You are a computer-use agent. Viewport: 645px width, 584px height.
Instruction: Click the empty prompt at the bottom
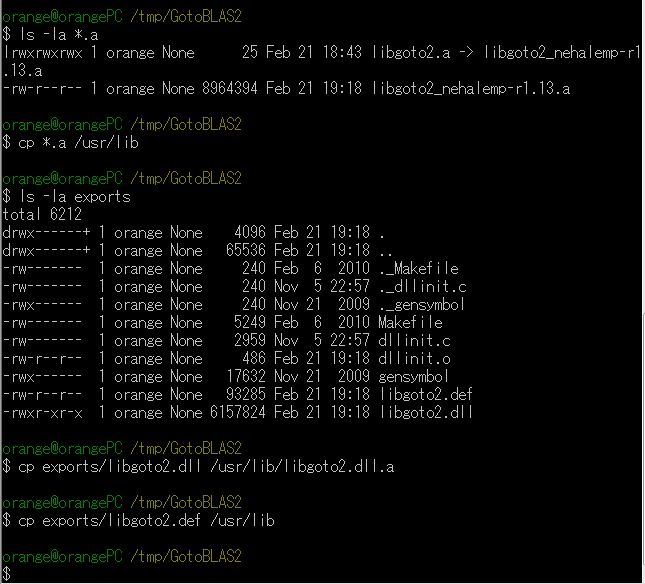[7, 574]
